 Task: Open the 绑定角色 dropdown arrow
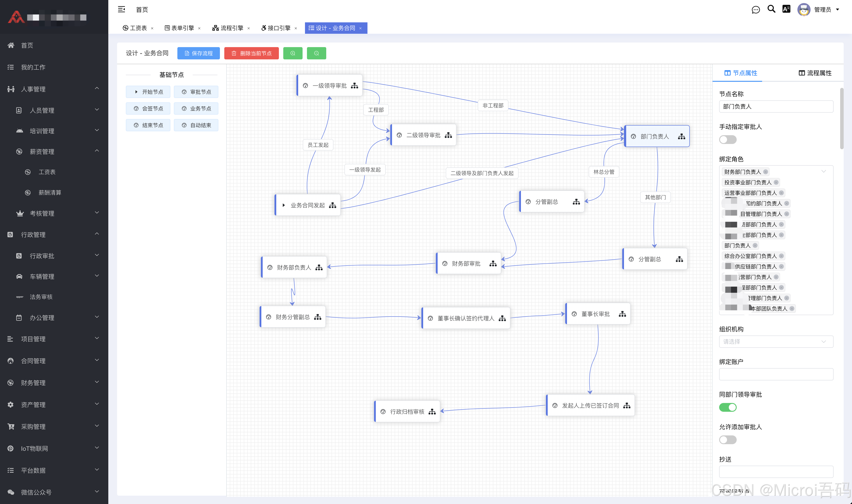click(x=823, y=172)
